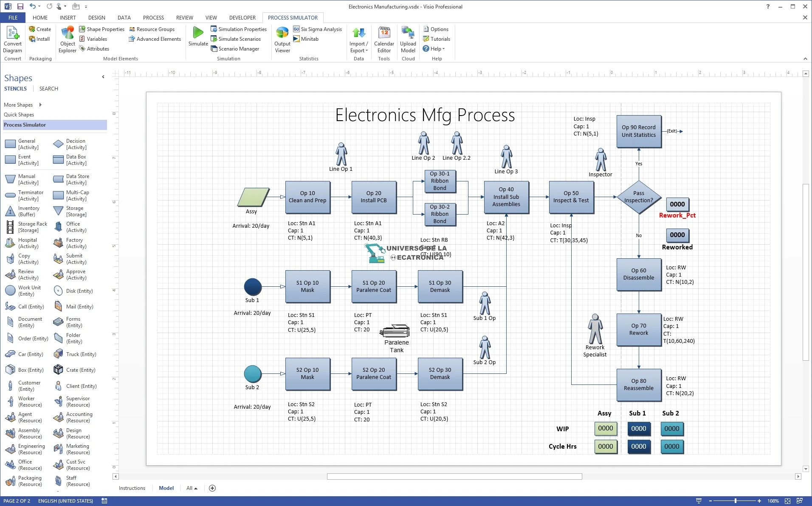Open Advanced Elements

(155, 39)
